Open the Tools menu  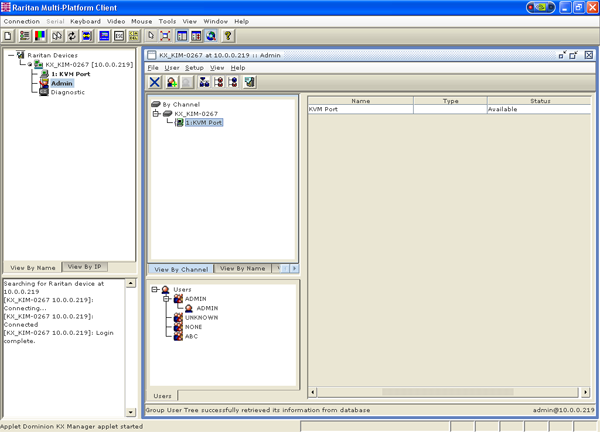point(167,21)
